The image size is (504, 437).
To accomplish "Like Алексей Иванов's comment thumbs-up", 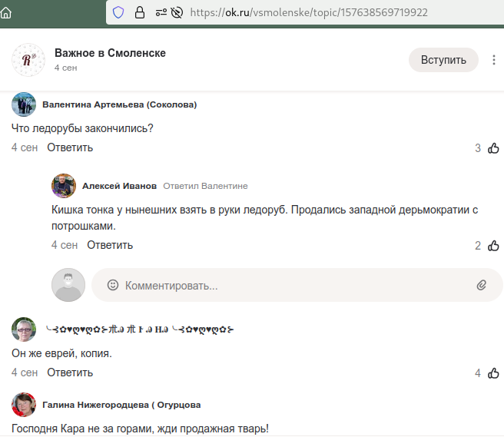I will [493, 246].
